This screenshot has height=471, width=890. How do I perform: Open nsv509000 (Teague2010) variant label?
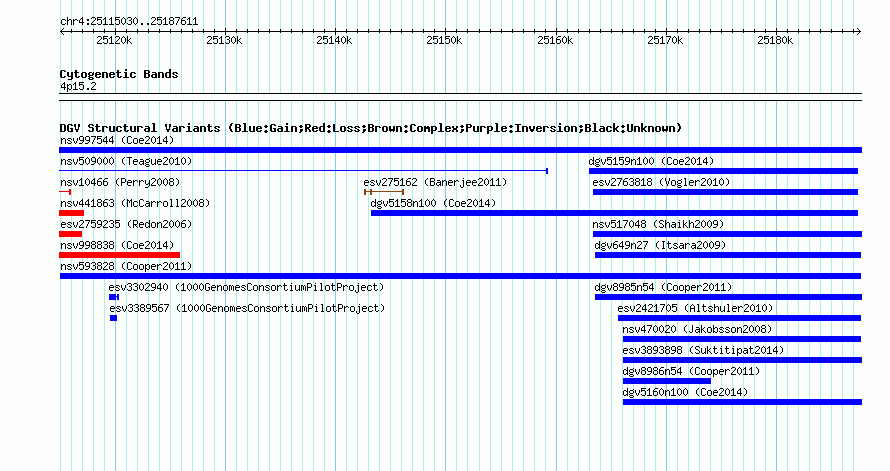pyautogui.click(x=126, y=161)
